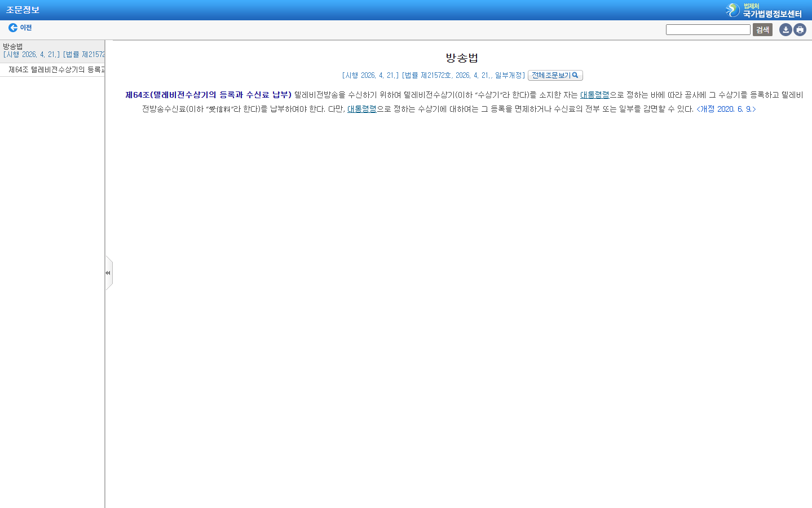Screen dimensions: 812x508
Task: Click the 검색 search button
Action: click(762, 29)
